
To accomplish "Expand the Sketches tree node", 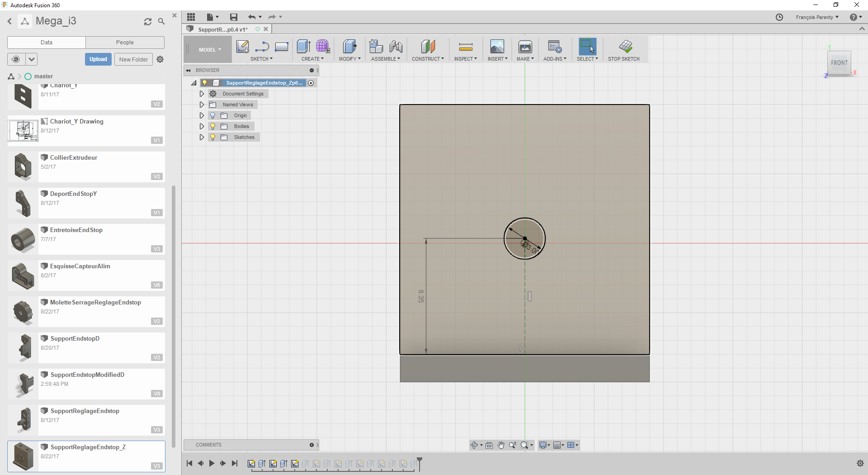I will coord(202,137).
